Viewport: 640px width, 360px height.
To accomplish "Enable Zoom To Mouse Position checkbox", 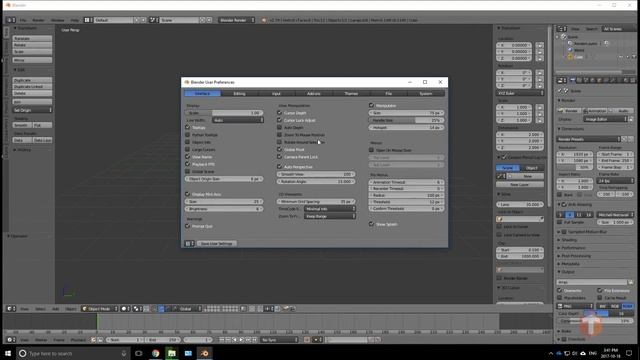I will click(x=280, y=135).
